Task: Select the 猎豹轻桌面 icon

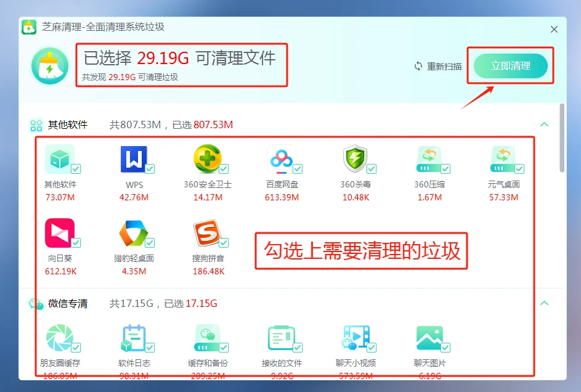Action: [x=134, y=233]
